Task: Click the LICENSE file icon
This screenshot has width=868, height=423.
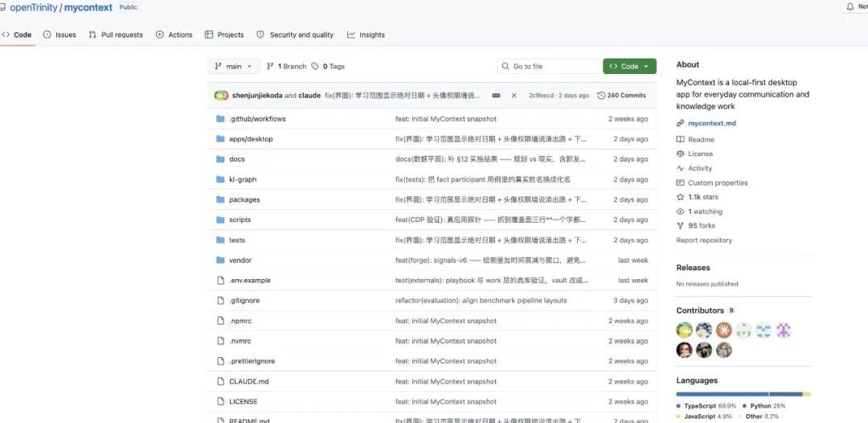Action: coord(220,401)
